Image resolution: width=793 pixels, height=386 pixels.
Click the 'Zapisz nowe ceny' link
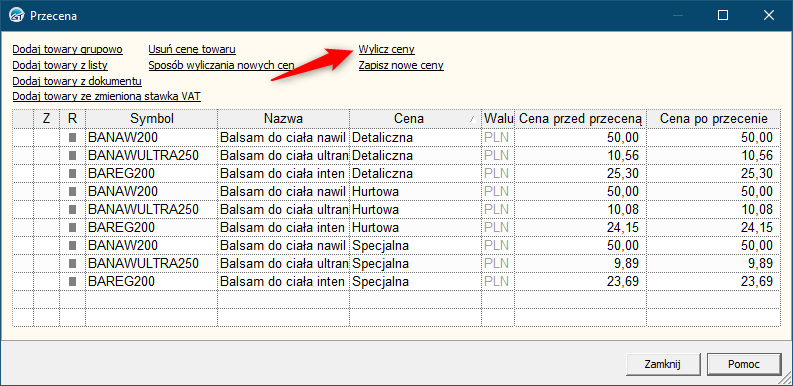coord(401,65)
